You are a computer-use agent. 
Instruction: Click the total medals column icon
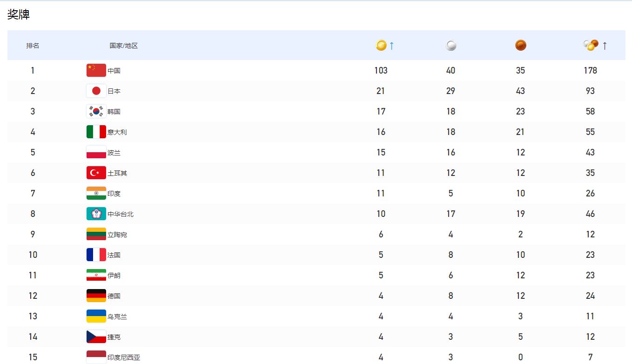(591, 45)
